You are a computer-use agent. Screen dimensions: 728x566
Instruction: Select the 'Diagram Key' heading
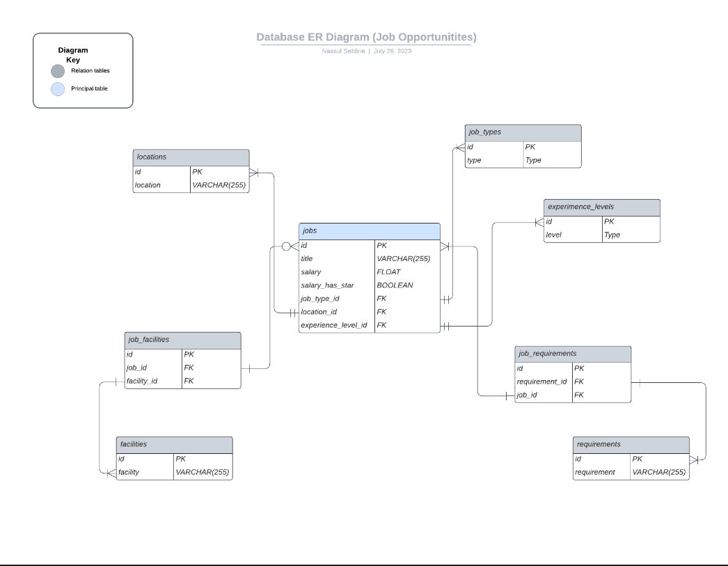(x=73, y=55)
